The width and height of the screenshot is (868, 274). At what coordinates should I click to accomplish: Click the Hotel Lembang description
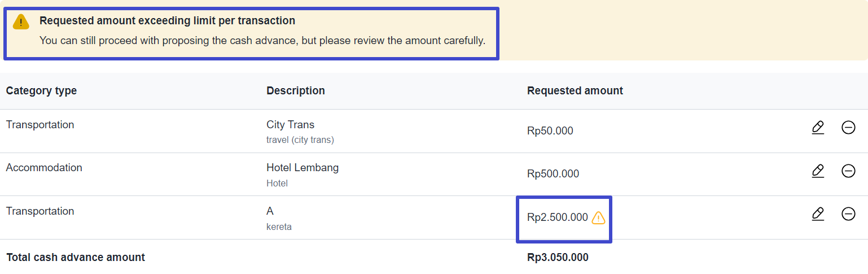click(303, 168)
